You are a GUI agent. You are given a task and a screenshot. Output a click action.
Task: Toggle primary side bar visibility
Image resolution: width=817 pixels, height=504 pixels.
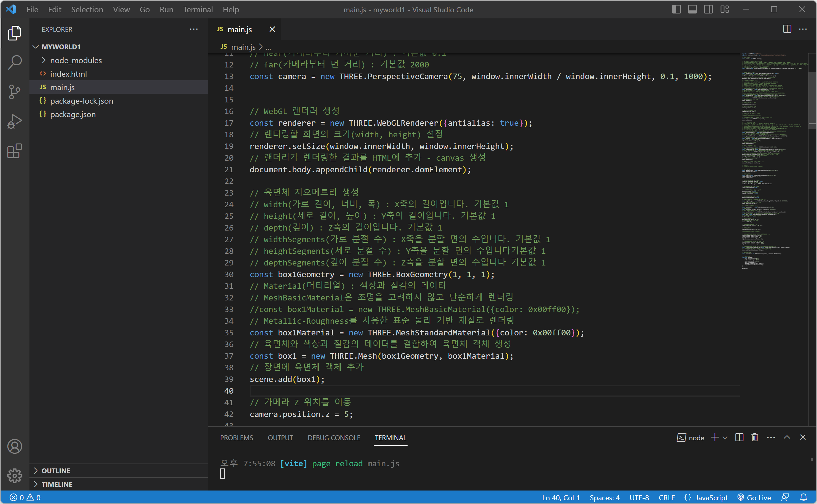[676, 9]
